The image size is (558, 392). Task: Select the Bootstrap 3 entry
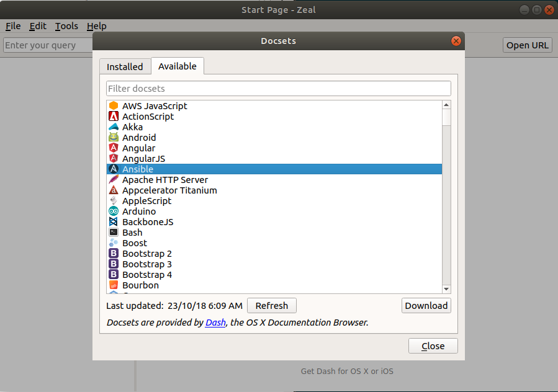click(274, 264)
